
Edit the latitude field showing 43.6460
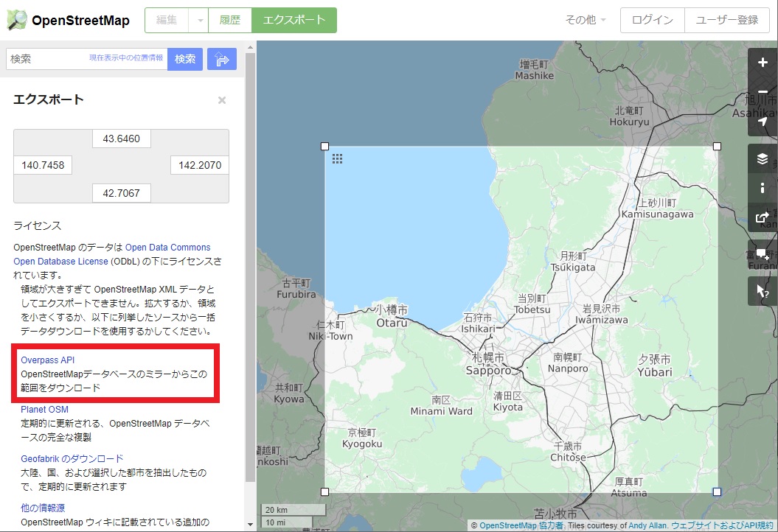pyautogui.click(x=121, y=139)
